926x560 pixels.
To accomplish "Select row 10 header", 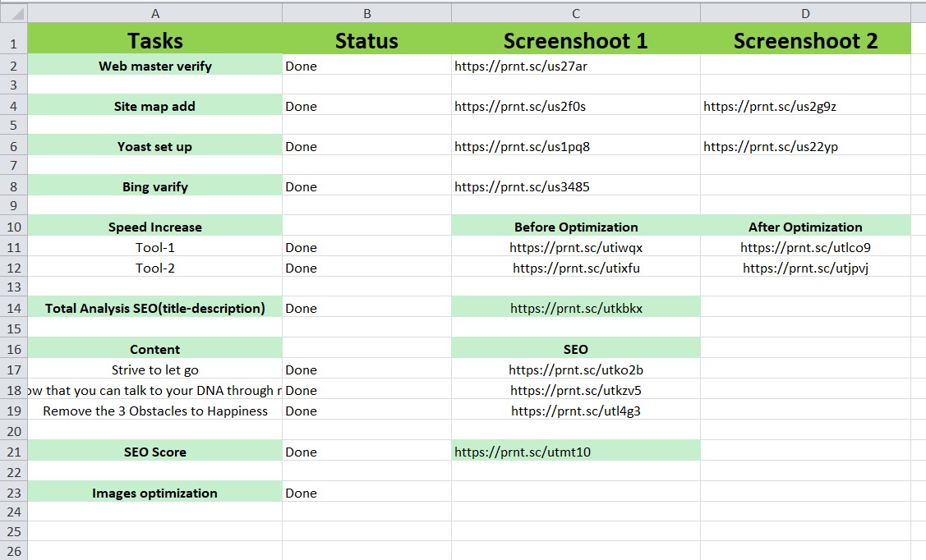I will [x=13, y=227].
